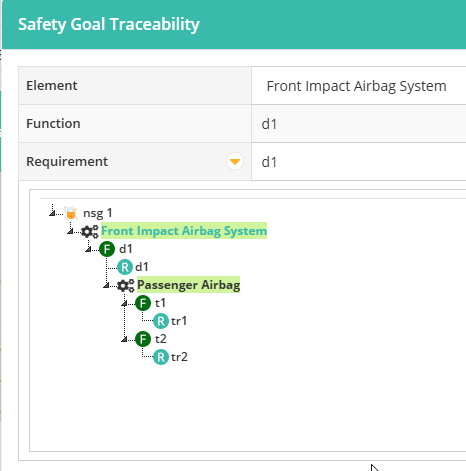Select the tr2 requirement label
This screenshot has width=466, height=471.
[x=179, y=357]
